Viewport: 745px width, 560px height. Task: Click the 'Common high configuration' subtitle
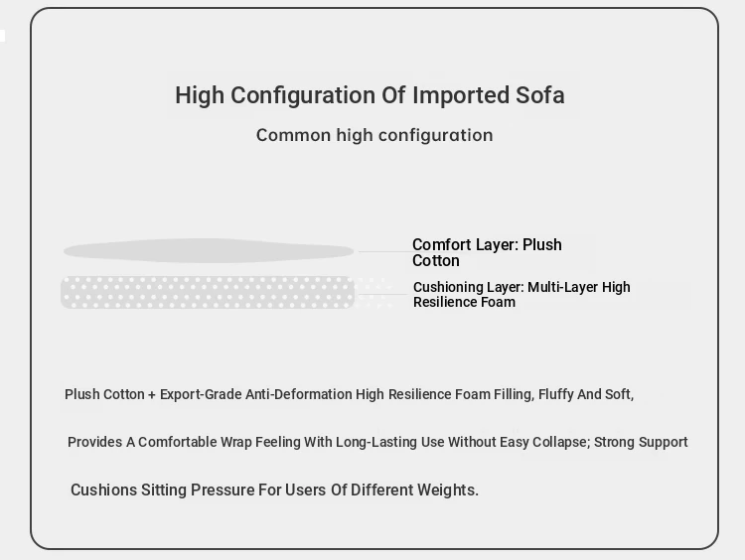click(x=374, y=135)
